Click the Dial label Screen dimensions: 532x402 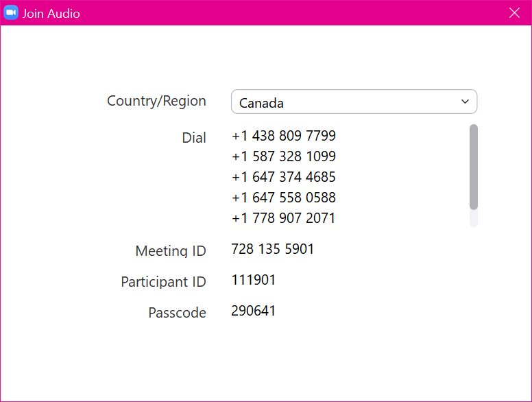click(194, 138)
